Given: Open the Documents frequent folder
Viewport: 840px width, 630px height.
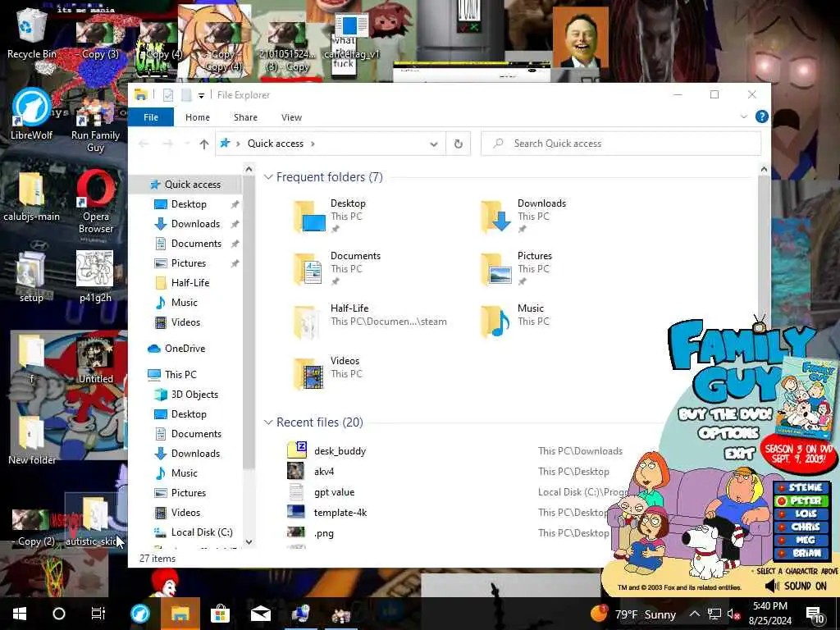Looking at the screenshot, I should tap(337, 268).
